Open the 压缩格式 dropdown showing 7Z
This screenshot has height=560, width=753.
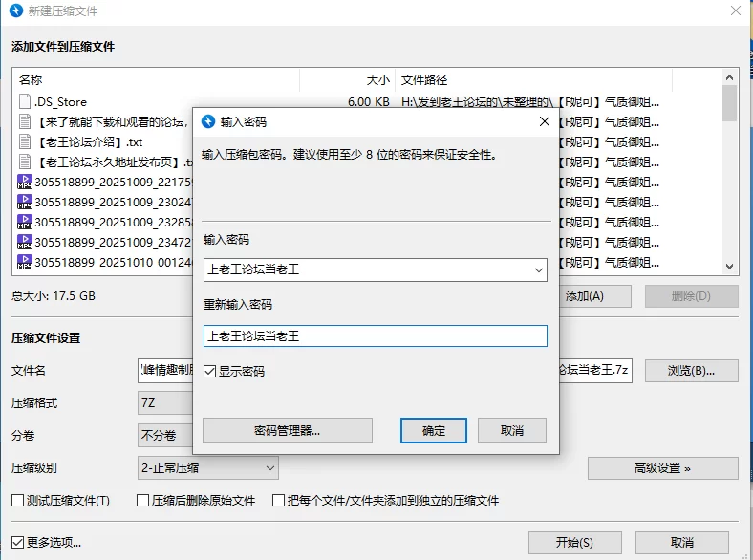tap(165, 402)
